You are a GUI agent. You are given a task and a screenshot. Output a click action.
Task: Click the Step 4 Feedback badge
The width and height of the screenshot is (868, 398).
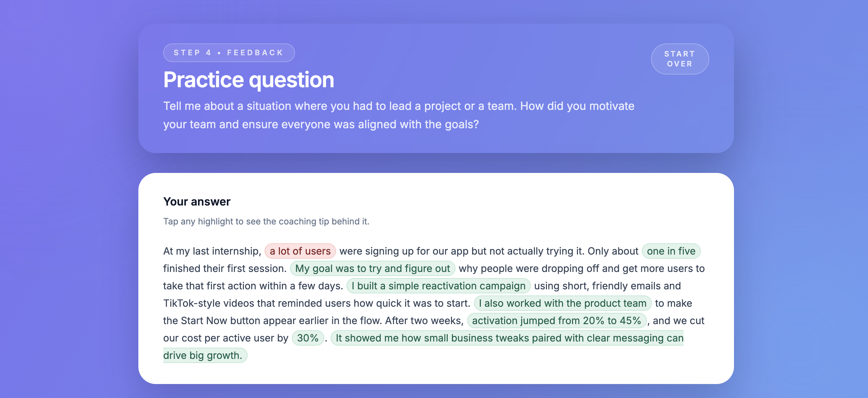[x=229, y=52]
